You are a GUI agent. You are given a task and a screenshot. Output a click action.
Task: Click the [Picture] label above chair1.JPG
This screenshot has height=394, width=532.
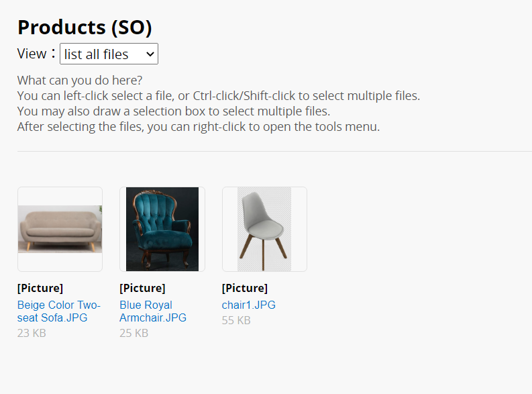245,288
